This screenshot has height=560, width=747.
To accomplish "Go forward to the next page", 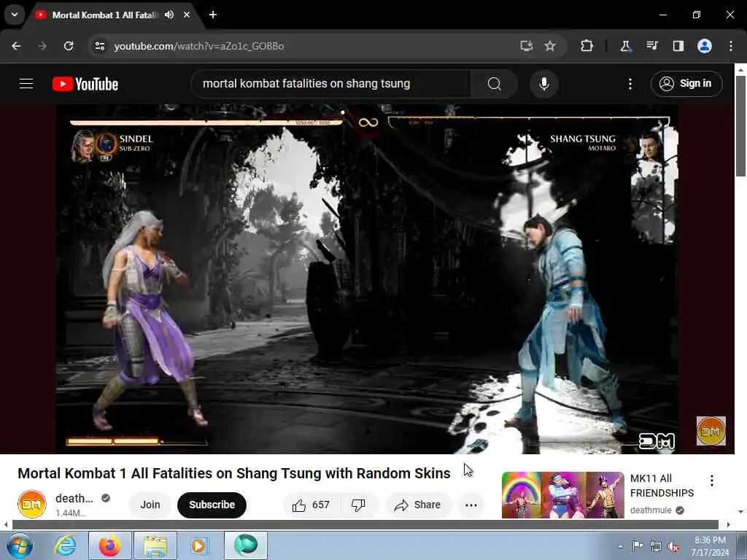I will pos(42,46).
